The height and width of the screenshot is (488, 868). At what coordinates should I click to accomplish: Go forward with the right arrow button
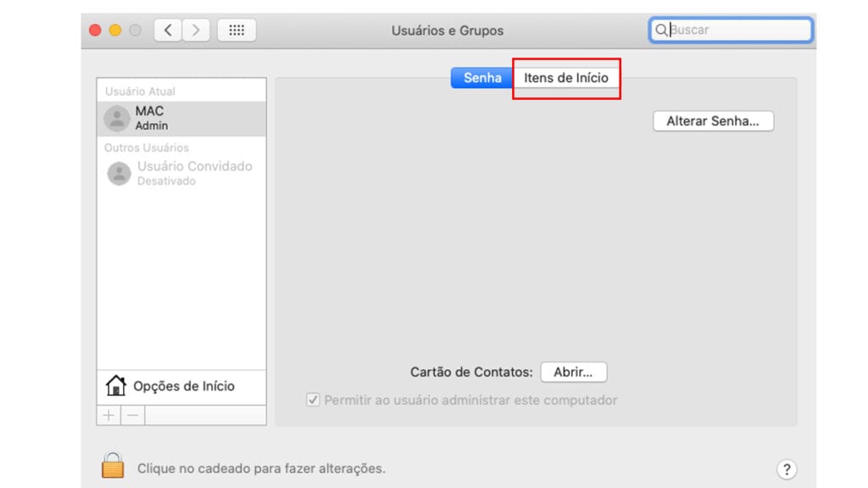(x=196, y=30)
